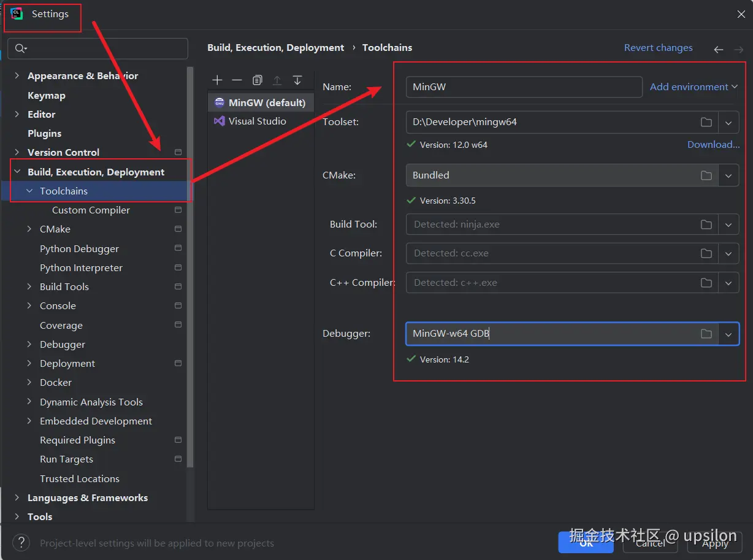
Task: Add a new toolchain with plus icon
Action: pos(217,80)
